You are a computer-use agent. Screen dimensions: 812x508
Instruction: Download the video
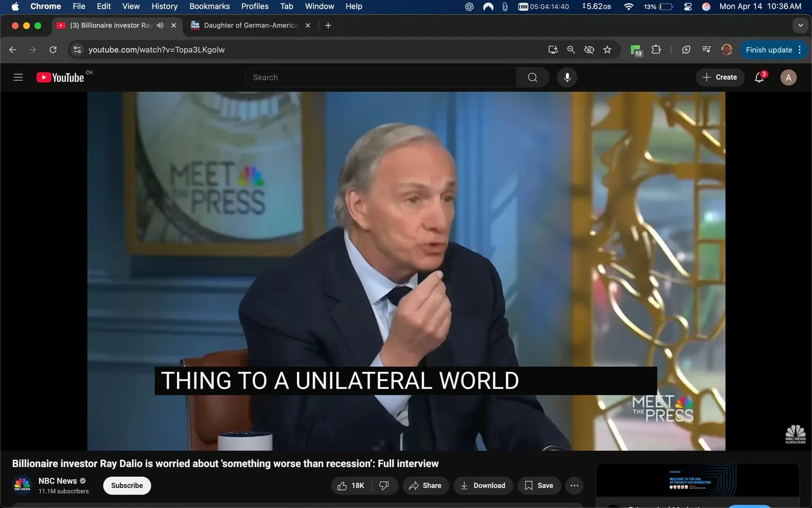[x=483, y=485]
